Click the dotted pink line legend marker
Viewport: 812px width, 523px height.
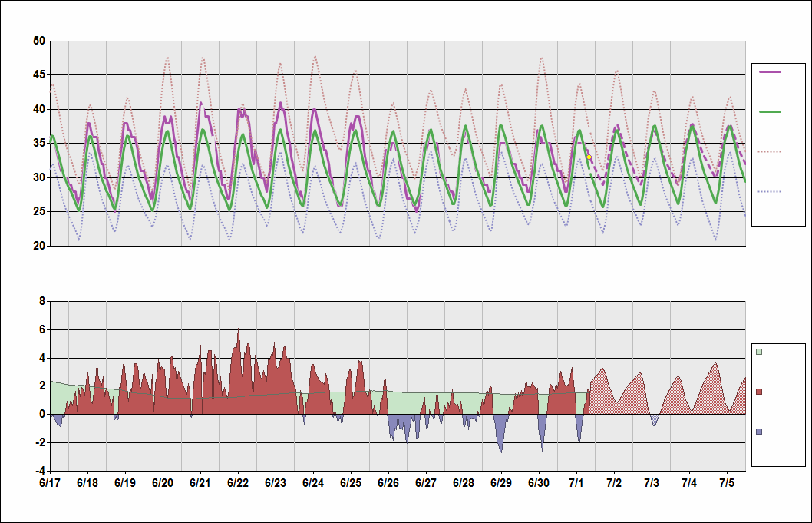tap(770, 152)
